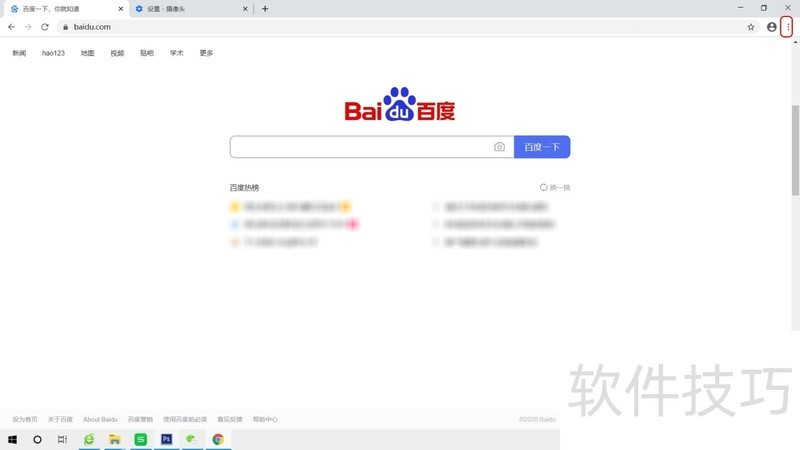Switch to Chrome in taskbar
Screen dimensions: 800x450
point(218,439)
